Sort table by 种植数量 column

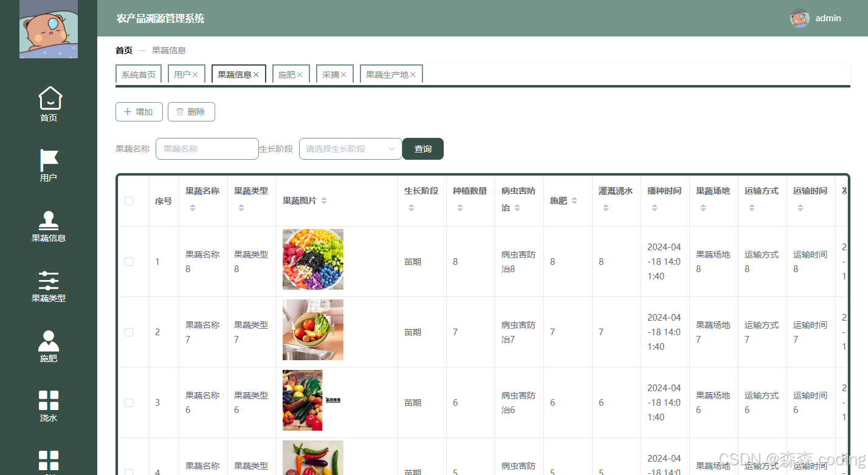(x=460, y=208)
